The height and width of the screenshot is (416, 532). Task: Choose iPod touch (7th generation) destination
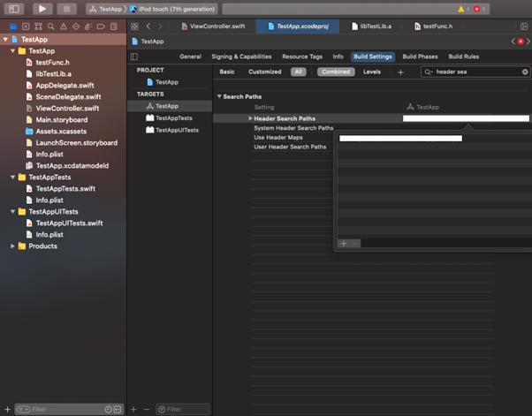[172, 9]
